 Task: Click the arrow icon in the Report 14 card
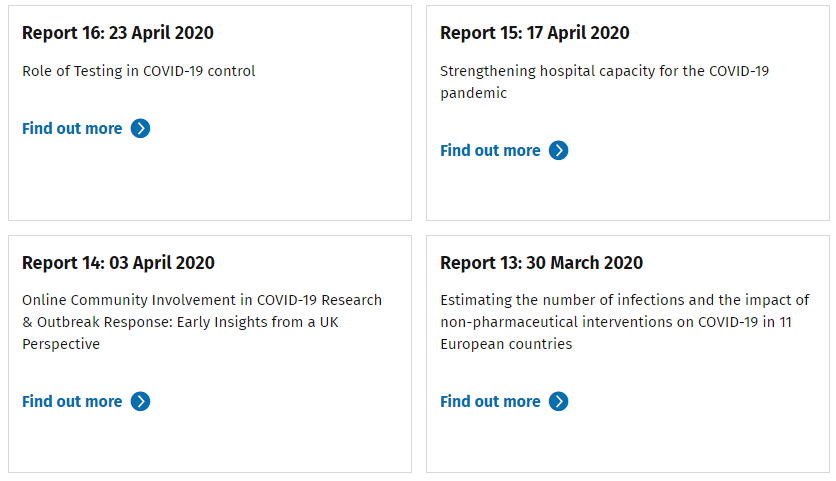point(141,401)
